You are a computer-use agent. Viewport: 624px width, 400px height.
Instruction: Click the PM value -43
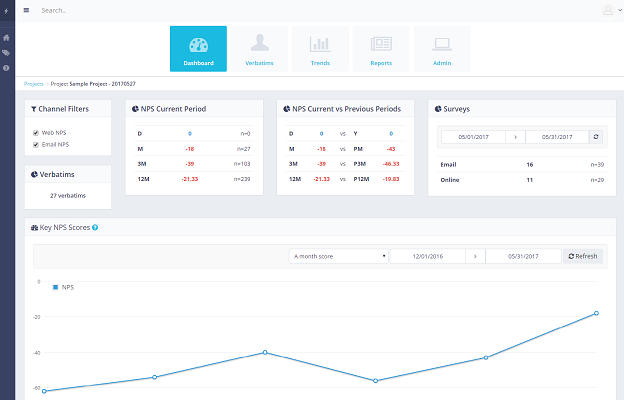[391, 149]
